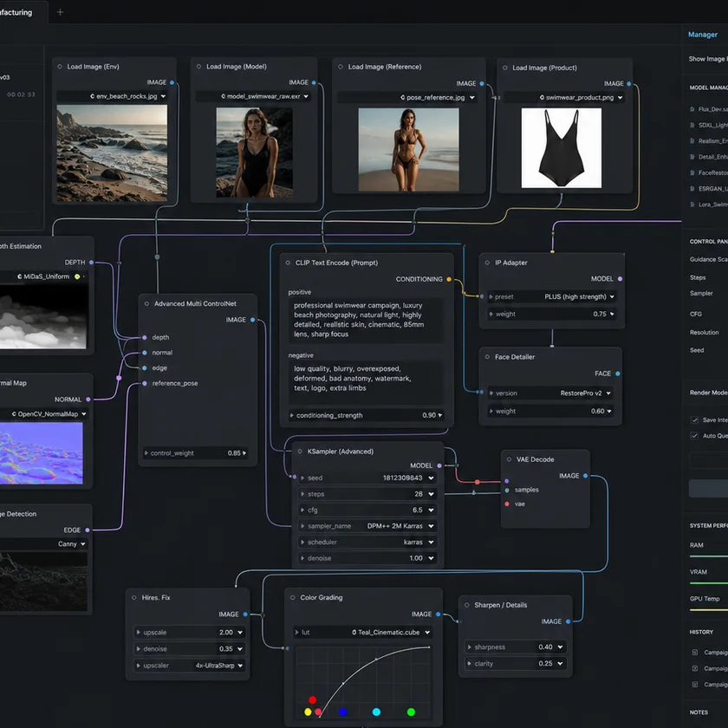Image resolution: width=728 pixels, height=728 pixels.
Task: Click the file icon beside Lora_Swim model
Action: [x=692, y=205]
